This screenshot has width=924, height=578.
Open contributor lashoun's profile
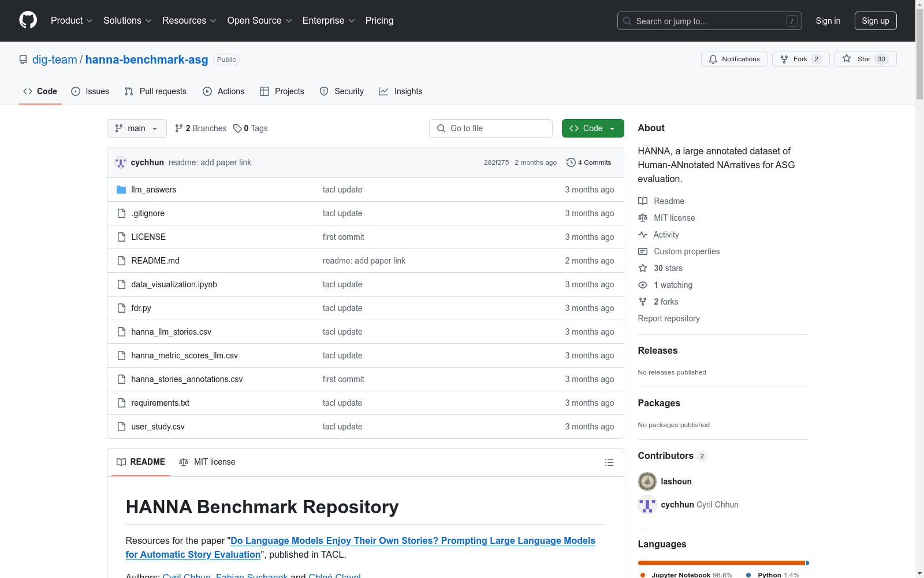676,481
